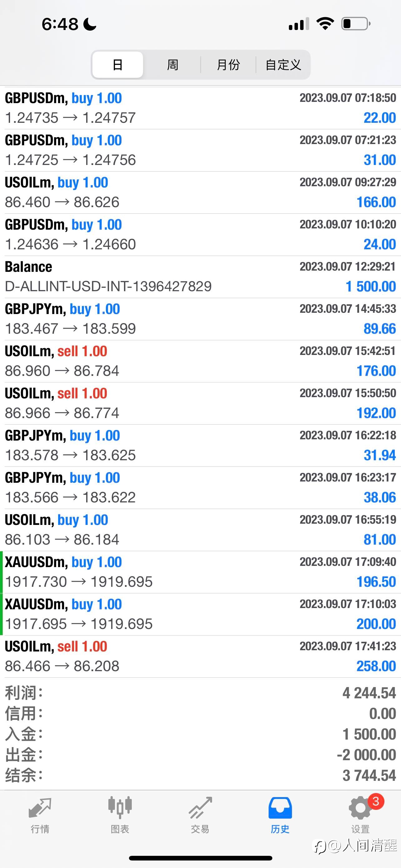
Task: Tap the red notification badge showing 3
Action: 376,802
